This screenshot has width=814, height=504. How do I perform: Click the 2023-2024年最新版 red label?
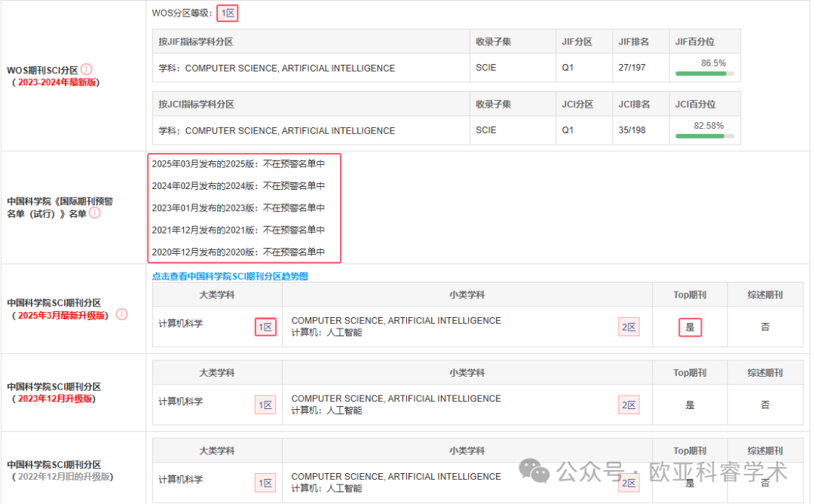pyautogui.click(x=57, y=82)
